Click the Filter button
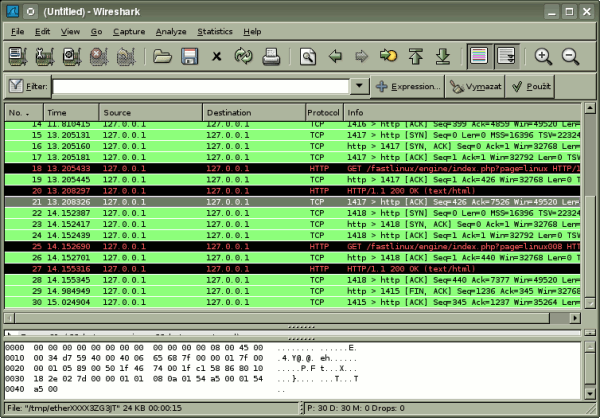600x418 pixels. coord(28,86)
